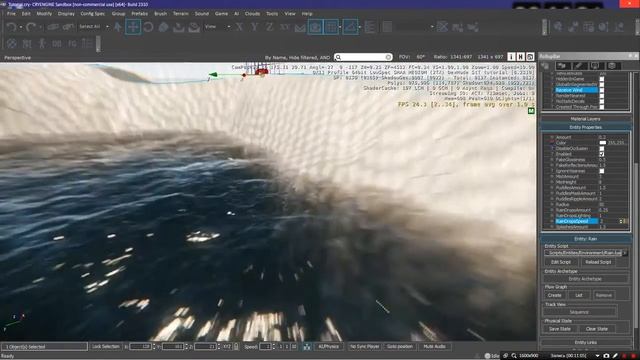Collapse the Entity: Rain rollup
The image size is (640, 360).
point(585,239)
